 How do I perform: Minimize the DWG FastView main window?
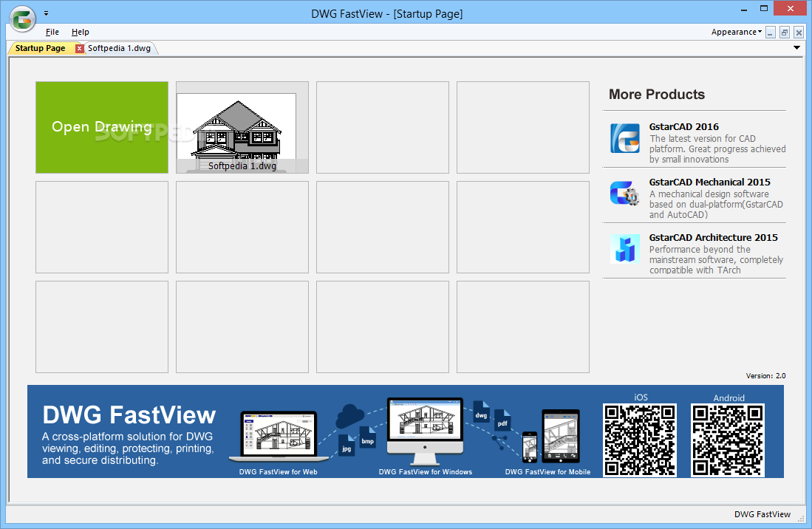tap(744, 9)
